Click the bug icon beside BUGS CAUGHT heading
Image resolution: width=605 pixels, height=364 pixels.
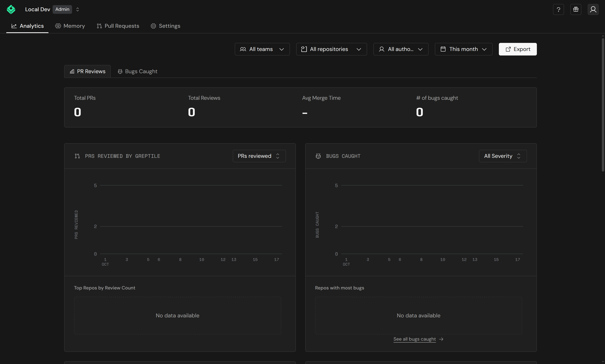click(318, 156)
